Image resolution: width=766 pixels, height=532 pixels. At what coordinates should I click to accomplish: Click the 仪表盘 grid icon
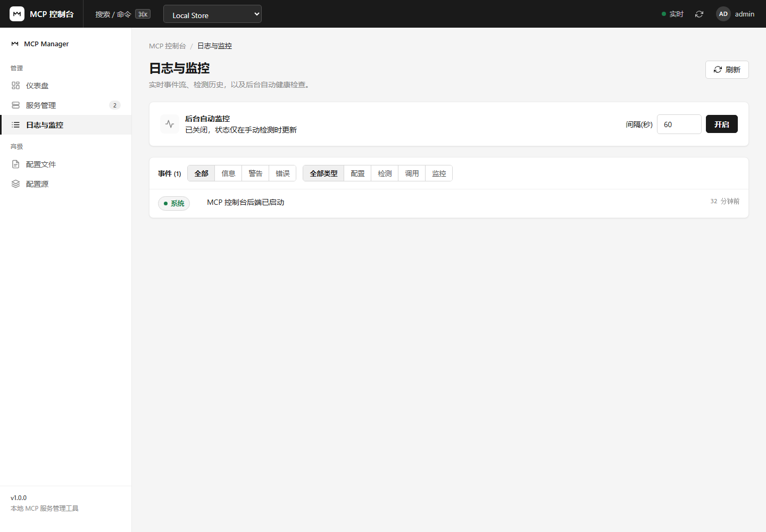coord(15,85)
